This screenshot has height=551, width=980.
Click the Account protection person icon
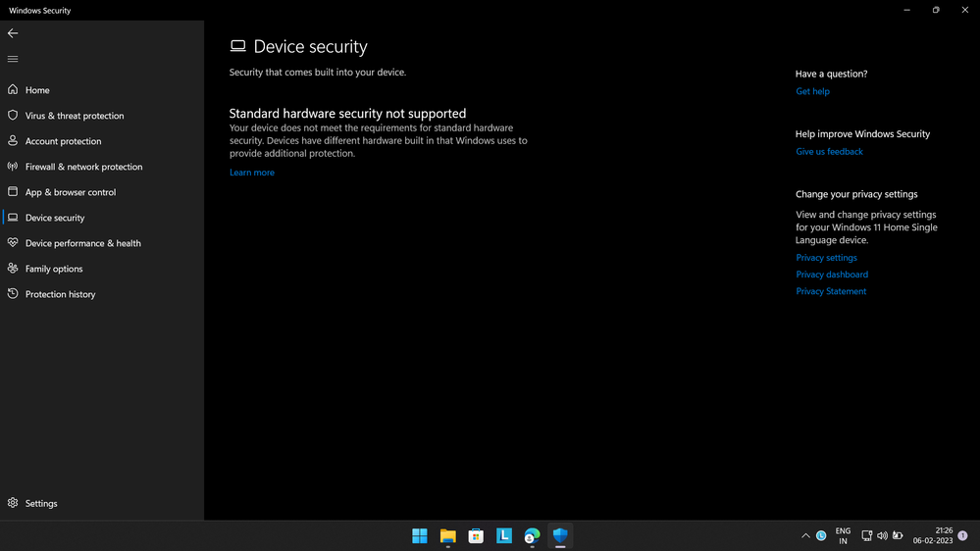point(13,140)
